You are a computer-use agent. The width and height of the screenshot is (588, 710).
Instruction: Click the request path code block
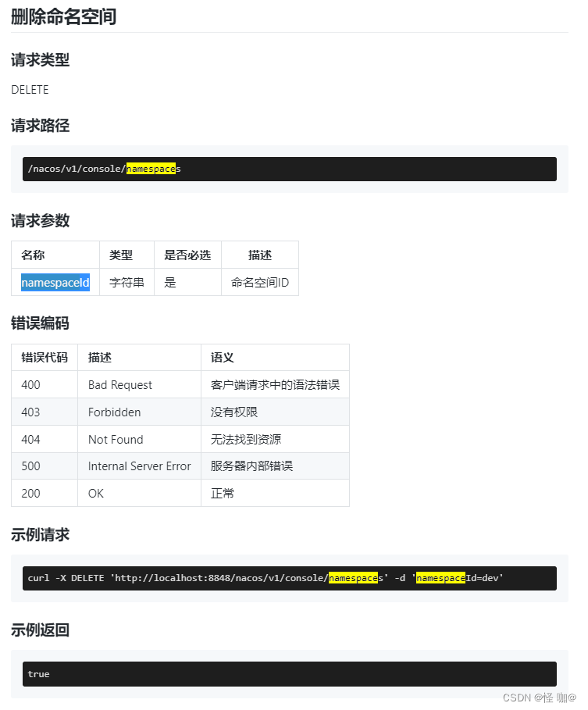coord(289,169)
